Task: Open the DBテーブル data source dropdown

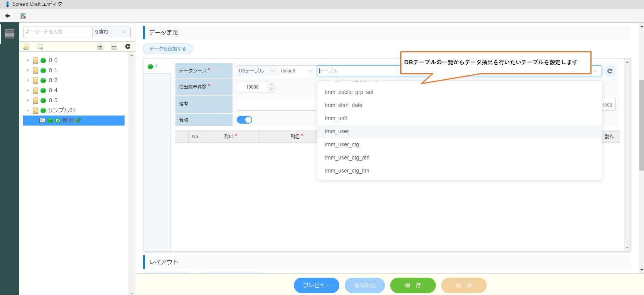Action: 257,71
